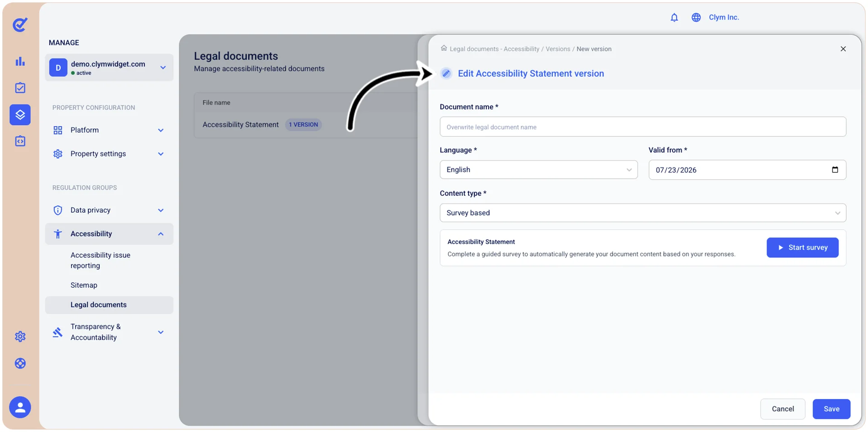Click the Legal documents - Accessibility breadcrumb
Screen dimensions: 868x432
click(494, 49)
